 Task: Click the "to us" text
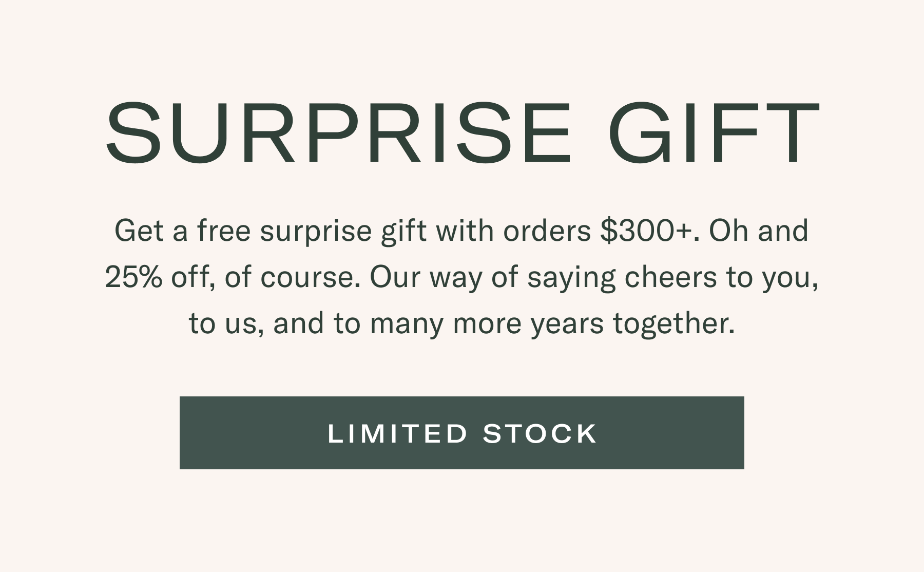[x=226, y=323]
